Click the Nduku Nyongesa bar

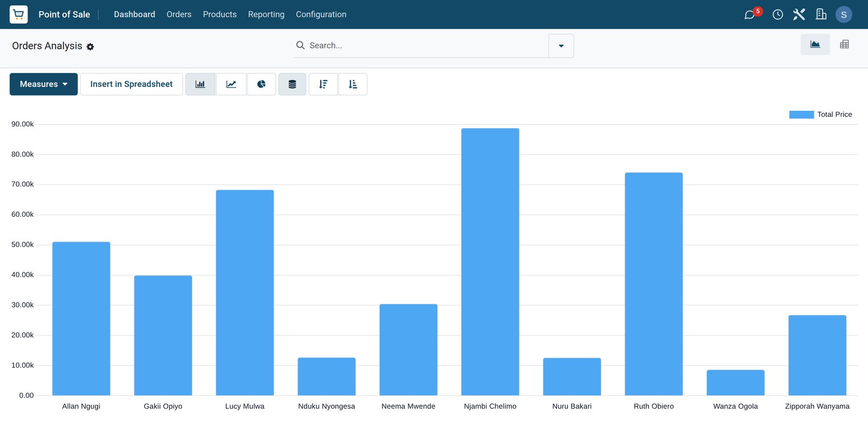click(x=327, y=376)
